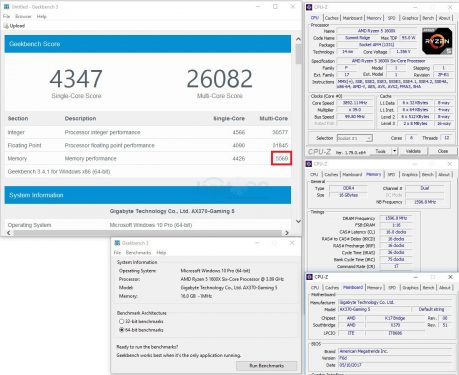This screenshot has height=375, width=459.
Task: Switch to Bench tab in top CPU-Z window
Action: click(x=428, y=18)
